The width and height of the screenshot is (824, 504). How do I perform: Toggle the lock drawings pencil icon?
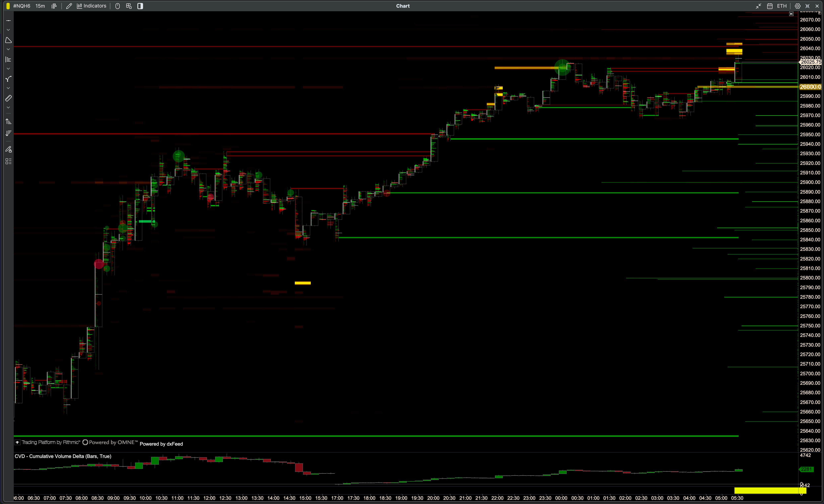coord(8,149)
